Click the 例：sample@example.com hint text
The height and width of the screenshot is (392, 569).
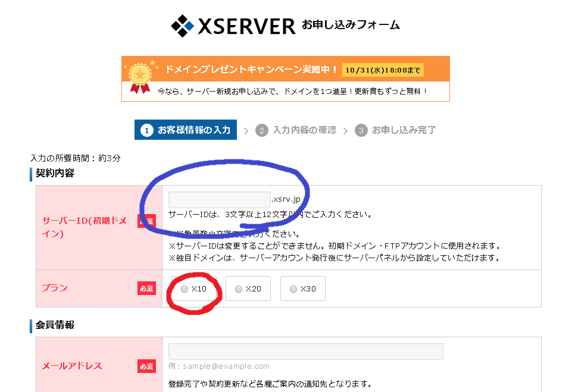click(219, 366)
